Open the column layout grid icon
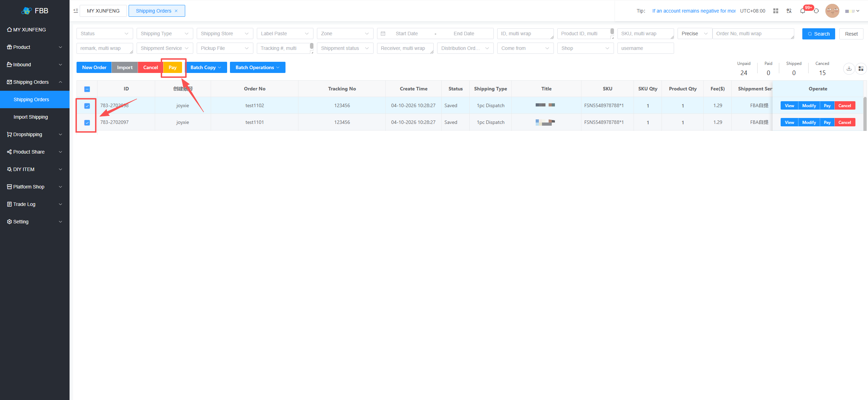Viewport: 868px width, 400px height. (x=861, y=68)
